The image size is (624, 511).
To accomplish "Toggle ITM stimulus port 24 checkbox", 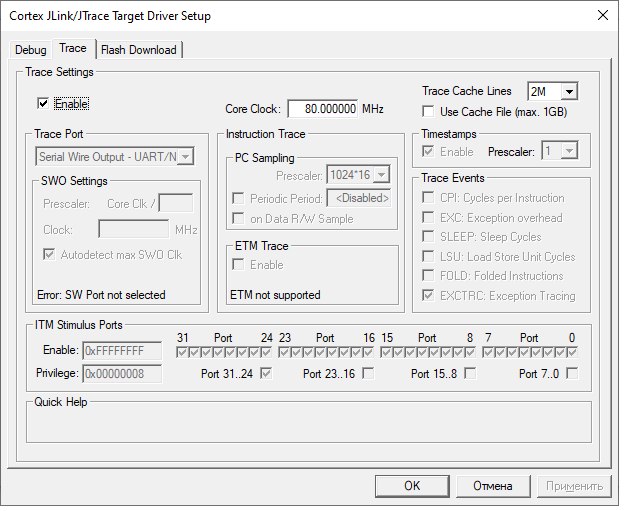I will click(266, 353).
